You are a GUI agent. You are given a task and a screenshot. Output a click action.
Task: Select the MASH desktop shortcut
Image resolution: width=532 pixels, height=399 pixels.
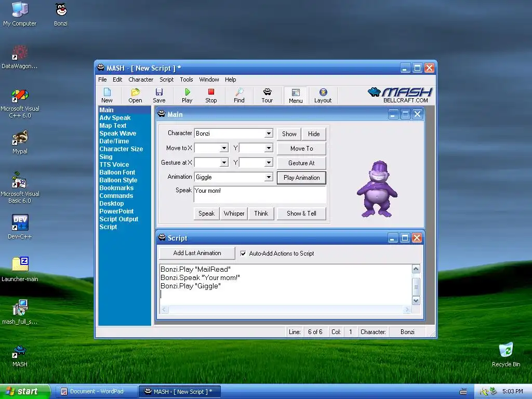coord(20,355)
